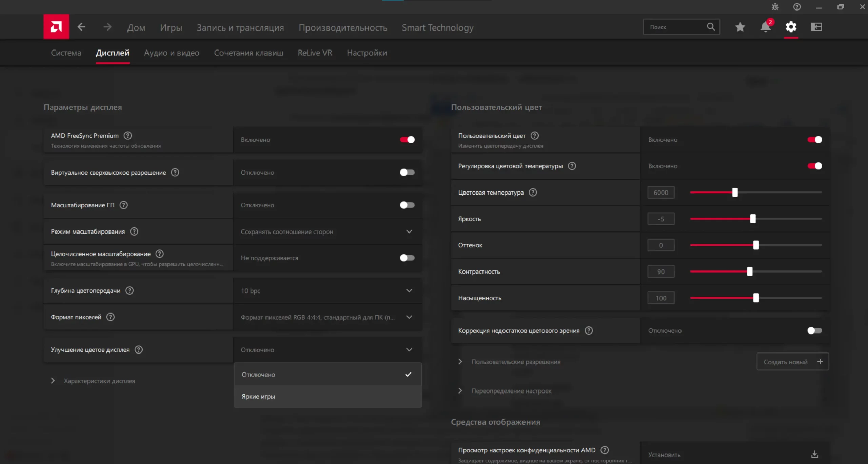This screenshot has height=464, width=868.
Task: Click the download icon in Установить row
Action: 815,454
